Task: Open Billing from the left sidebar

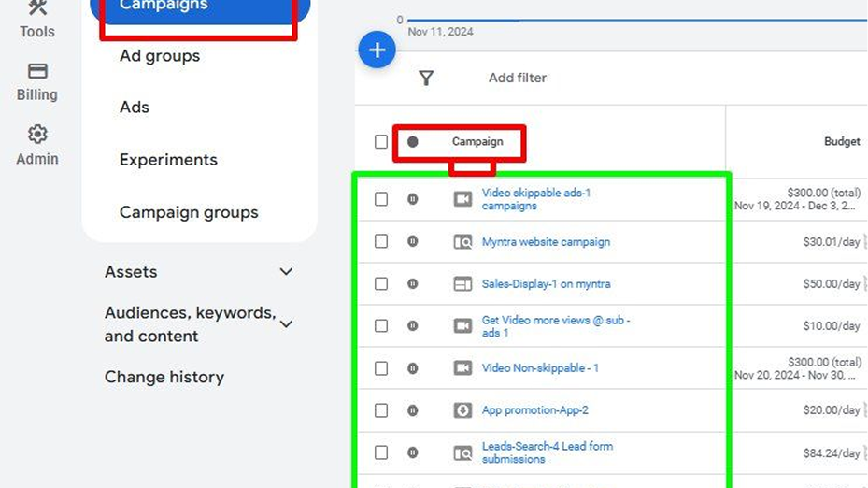Action: click(x=36, y=82)
